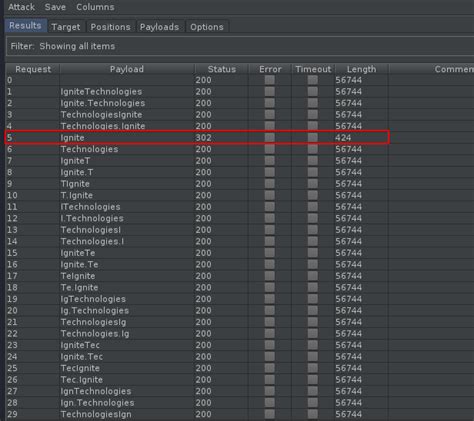Select the IgniteT payload

[x=75, y=161]
